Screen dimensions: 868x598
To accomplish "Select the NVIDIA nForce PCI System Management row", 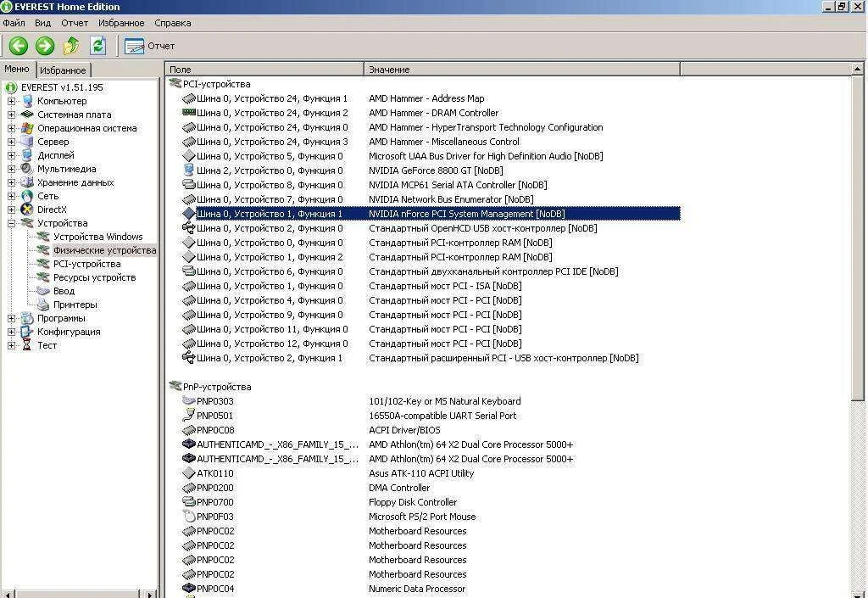I will point(431,214).
